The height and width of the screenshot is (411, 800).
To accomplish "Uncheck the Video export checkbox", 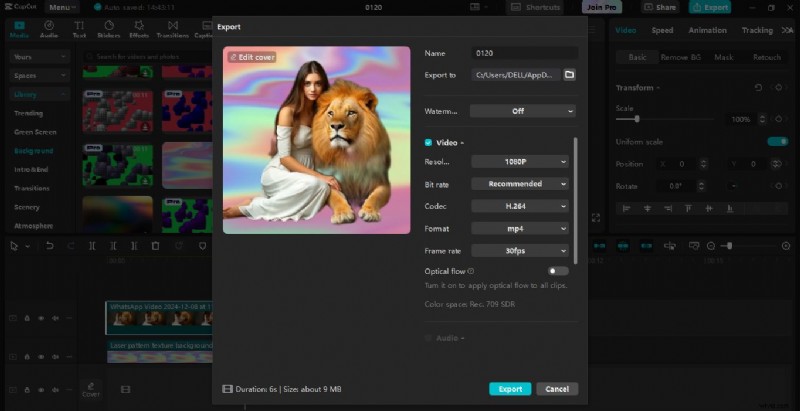I will (x=429, y=143).
